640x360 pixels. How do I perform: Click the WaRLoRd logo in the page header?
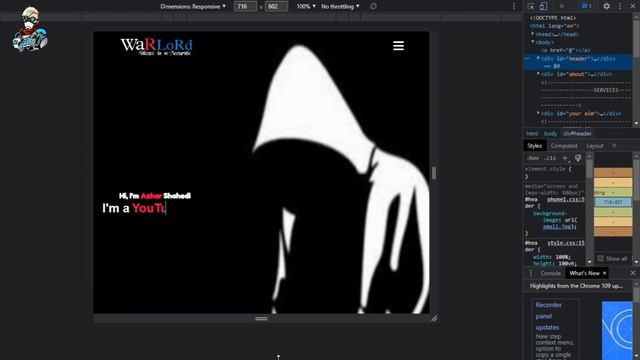point(156,47)
